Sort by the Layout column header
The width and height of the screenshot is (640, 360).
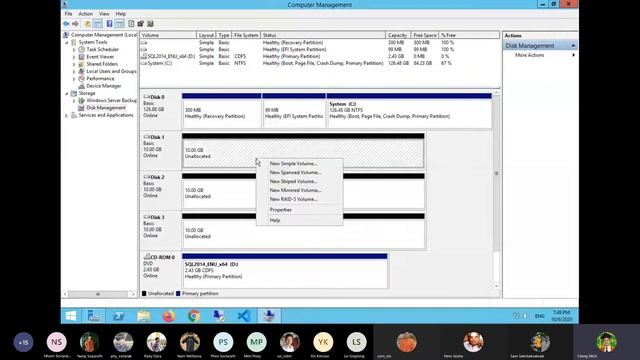pyautogui.click(x=206, y=36)
